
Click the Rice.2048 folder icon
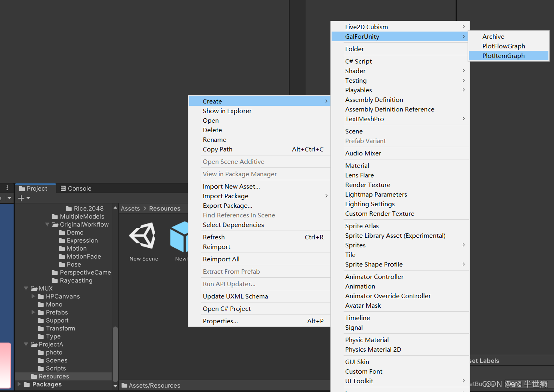click(x=69, y=209)
